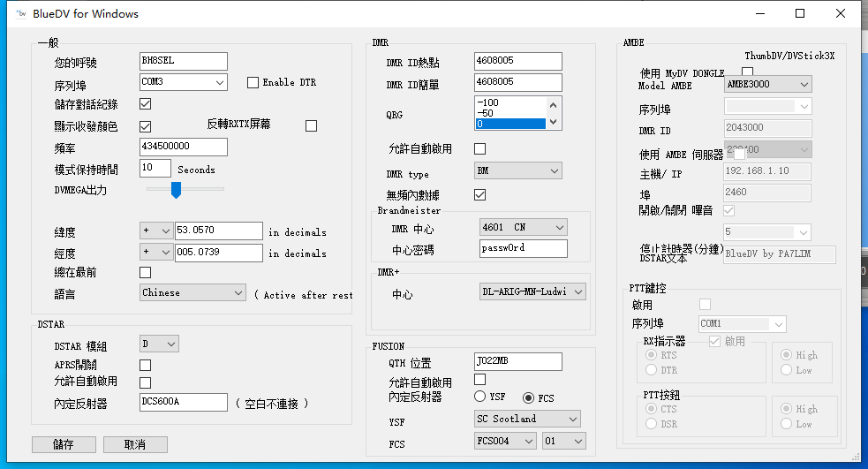Image resolution: width=868 pixels, height=469 pixels.
Task: Click the 儲存 button
Action: click(64, 444)
